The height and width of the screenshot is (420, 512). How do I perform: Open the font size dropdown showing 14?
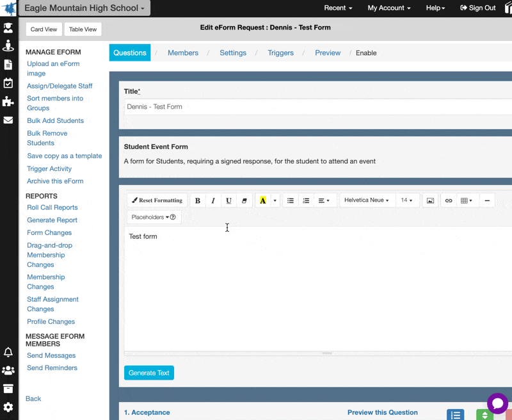408,200
